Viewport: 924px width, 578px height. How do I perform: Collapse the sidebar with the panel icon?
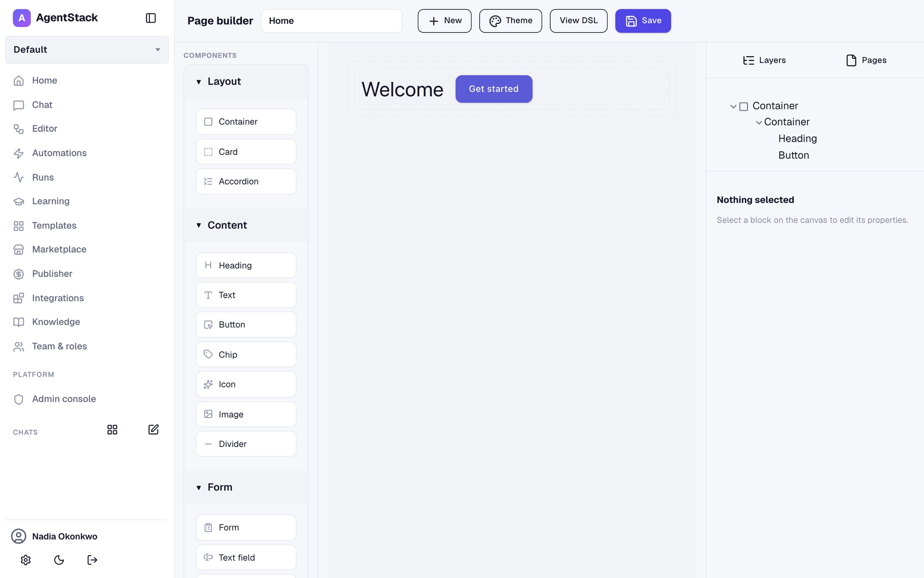[151, 18]
